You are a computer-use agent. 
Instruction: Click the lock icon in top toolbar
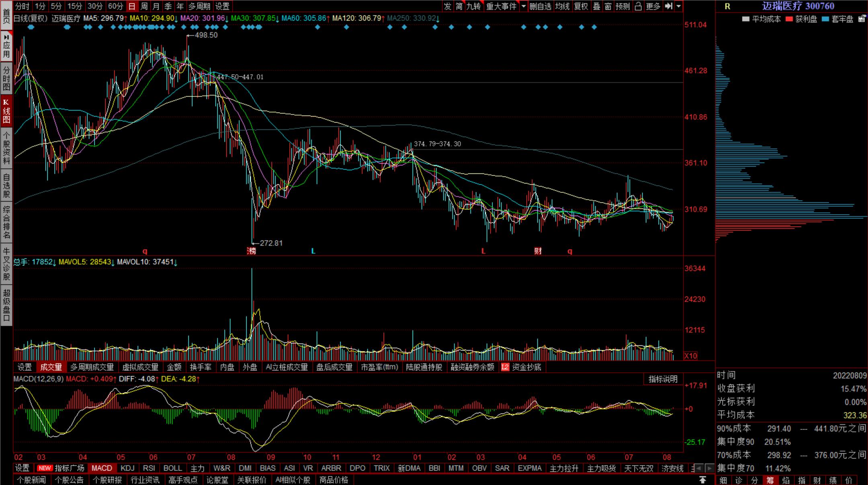[638, 6]
